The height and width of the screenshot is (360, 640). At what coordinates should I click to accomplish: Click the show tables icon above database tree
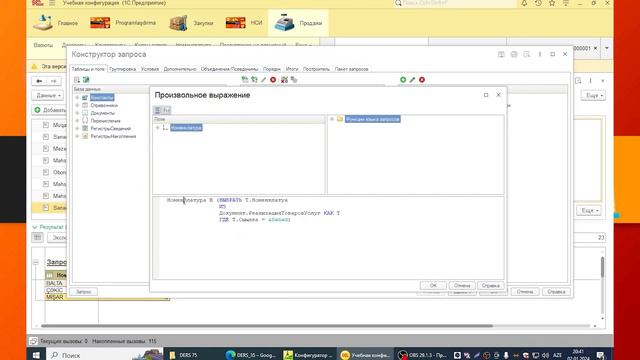click(77, 80)
